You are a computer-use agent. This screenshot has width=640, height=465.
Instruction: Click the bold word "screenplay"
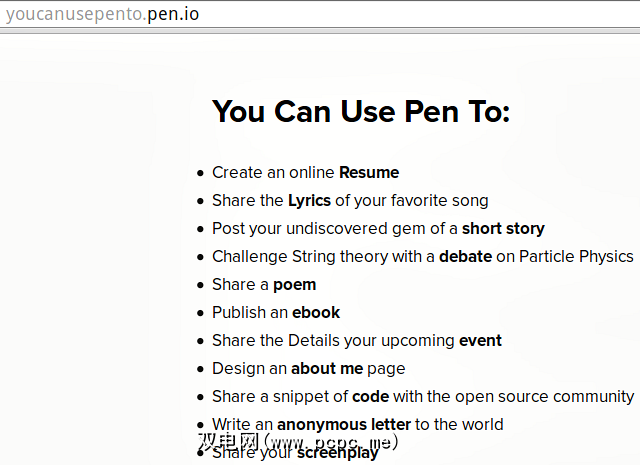(338, 452)
